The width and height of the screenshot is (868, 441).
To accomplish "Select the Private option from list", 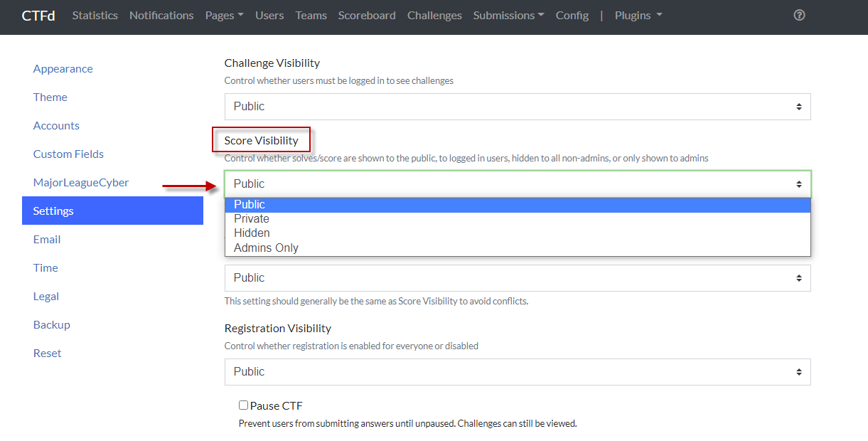I will [x=252, y=219].
